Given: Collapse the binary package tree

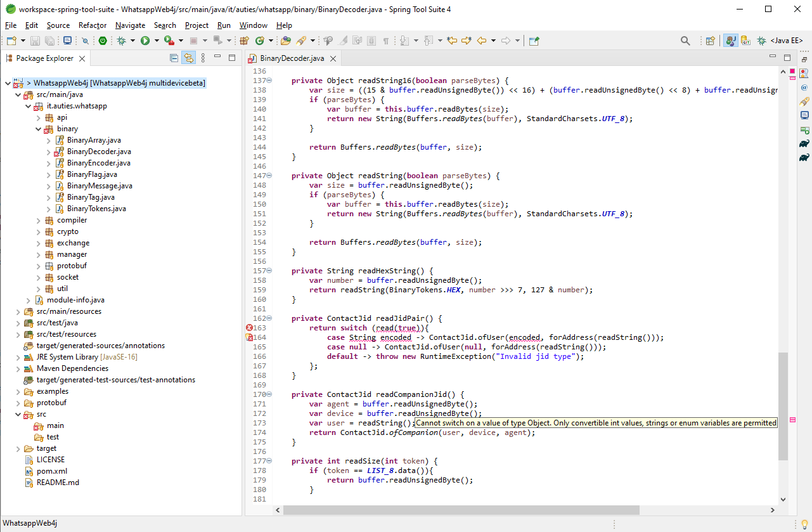Looking at the screenshot, I should coord(39,128).
